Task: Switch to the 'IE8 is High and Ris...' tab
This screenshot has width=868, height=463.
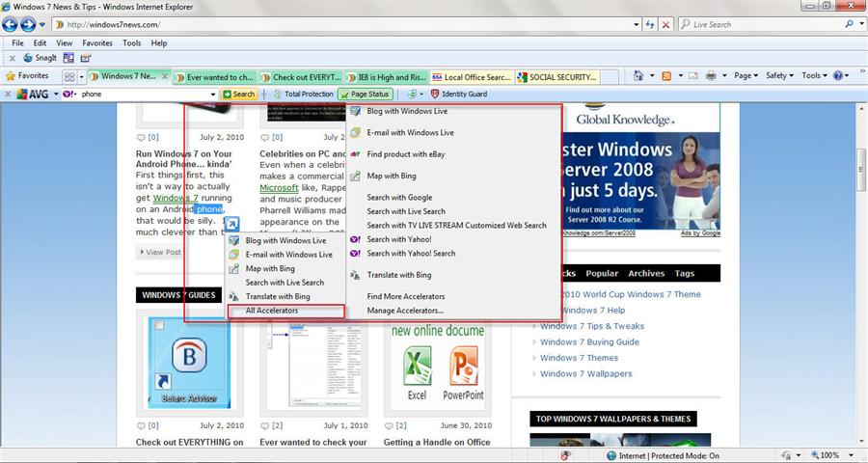Action: 387,77
